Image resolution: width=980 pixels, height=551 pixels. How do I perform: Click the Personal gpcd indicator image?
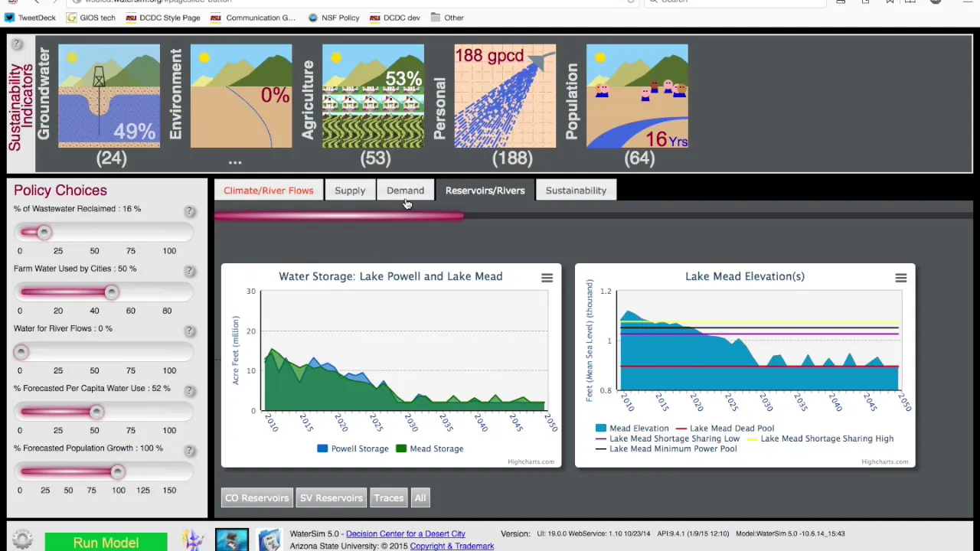(505, 96)
